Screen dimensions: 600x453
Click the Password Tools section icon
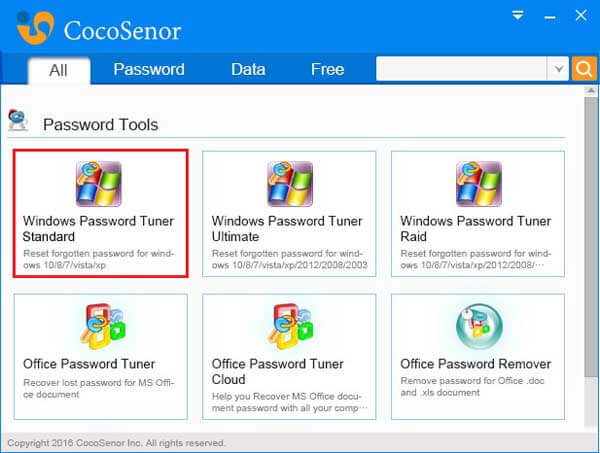(x=18, y=120)
